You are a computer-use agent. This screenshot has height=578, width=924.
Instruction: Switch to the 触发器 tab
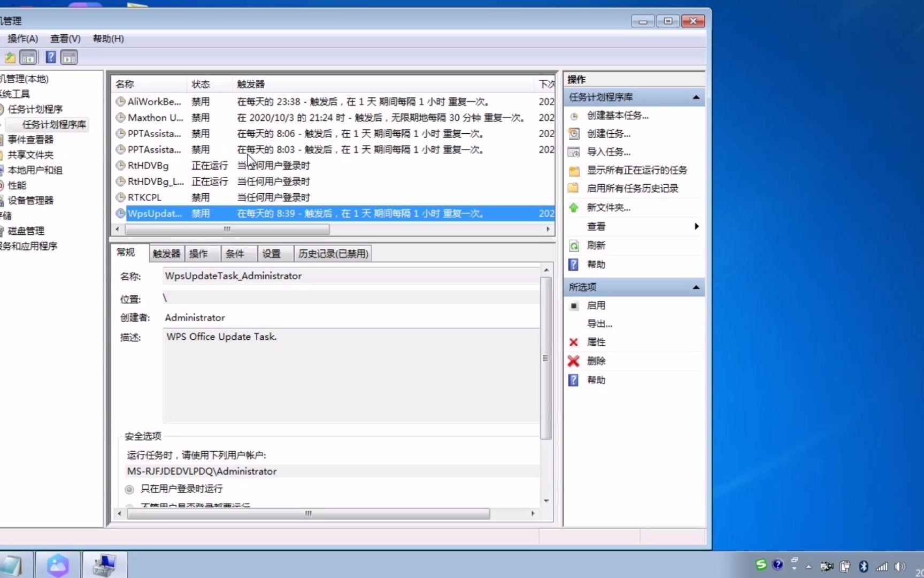(x=166, y=254)
